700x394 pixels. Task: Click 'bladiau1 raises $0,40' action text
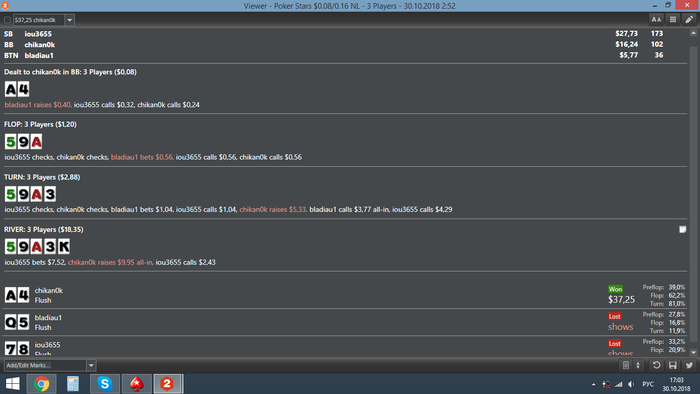point(38,105)
